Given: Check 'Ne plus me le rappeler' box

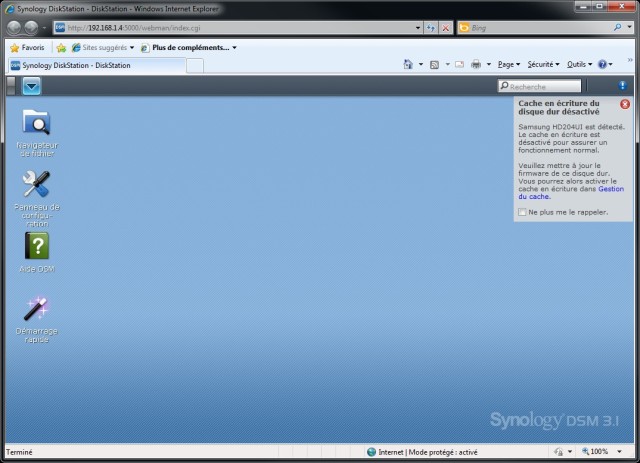Looking at the screenshot, I should pos(522,212).
